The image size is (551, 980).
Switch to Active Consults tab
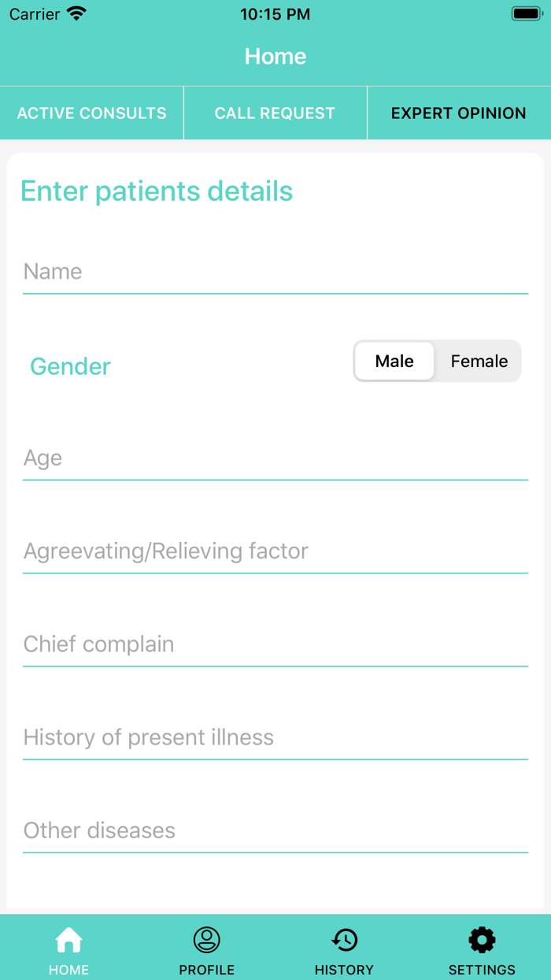point(92,113)
